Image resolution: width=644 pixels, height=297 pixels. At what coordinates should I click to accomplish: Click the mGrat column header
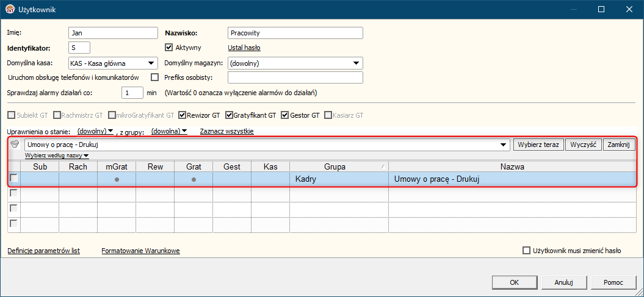(x=117, y=166)
